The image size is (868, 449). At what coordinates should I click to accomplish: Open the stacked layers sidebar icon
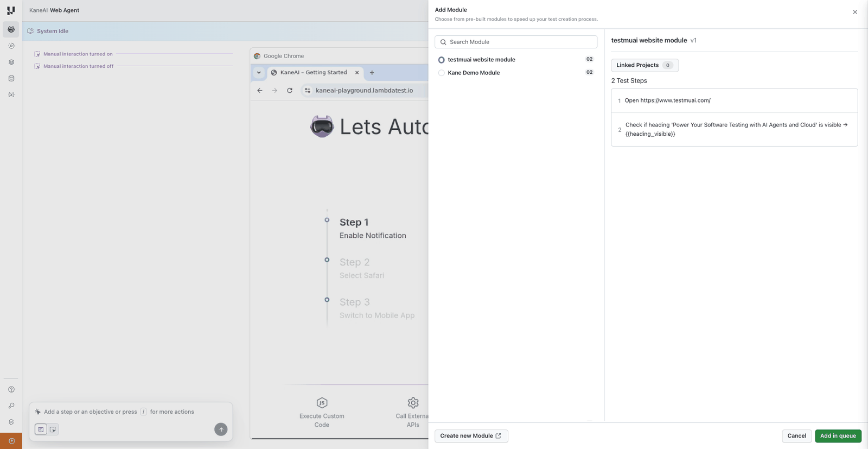tap(11, 62)
